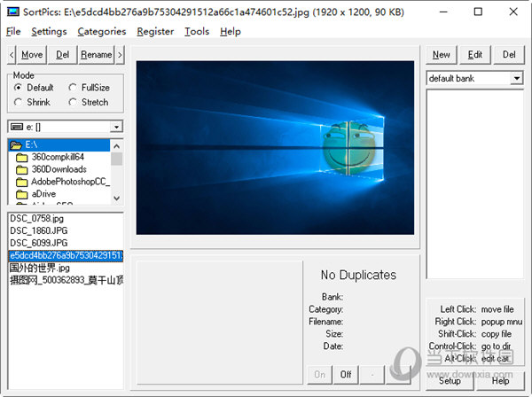This screenshot has width=532, height=397.
Task: Select the Default mode radio button
Action: coord(19,88)
